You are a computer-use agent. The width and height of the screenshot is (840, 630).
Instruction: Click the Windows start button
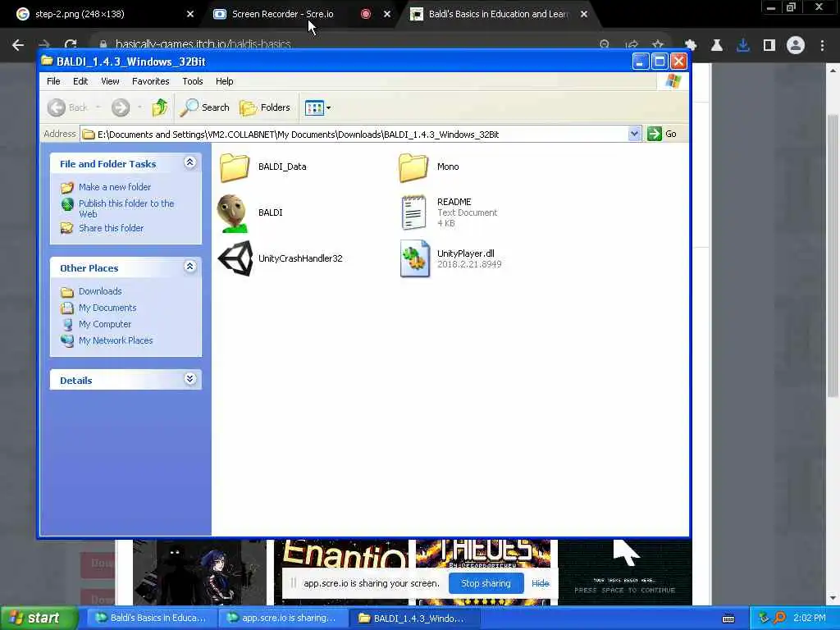pyautogui.click(x=39, y=619)
